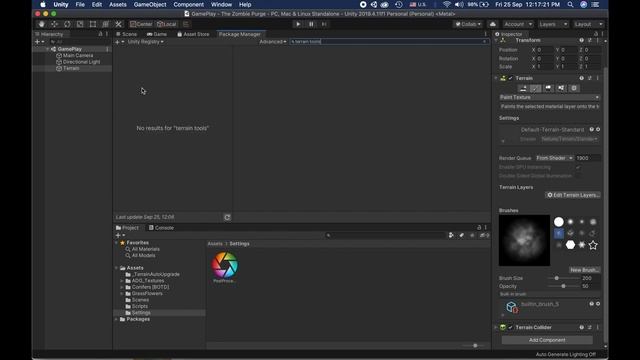This screenshot has width=640, height=360.
Task: Open Terrain Collider help icon
Action: 581,327
